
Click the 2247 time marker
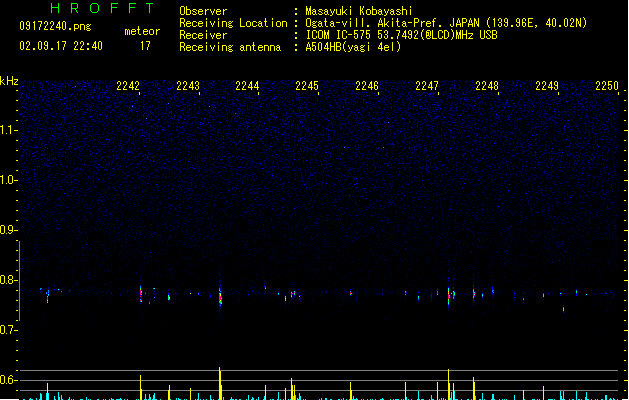[x=427, y=86]
